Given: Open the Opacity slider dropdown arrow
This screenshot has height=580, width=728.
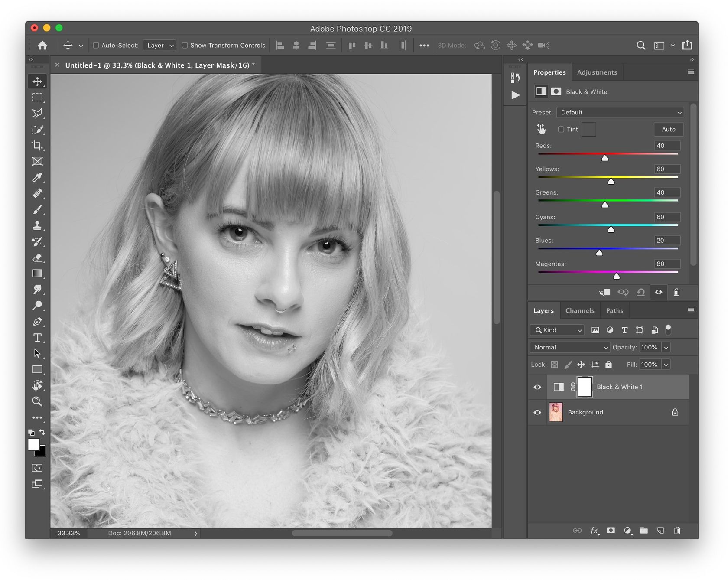Looking at the screenshot, I should coord(666,347).
